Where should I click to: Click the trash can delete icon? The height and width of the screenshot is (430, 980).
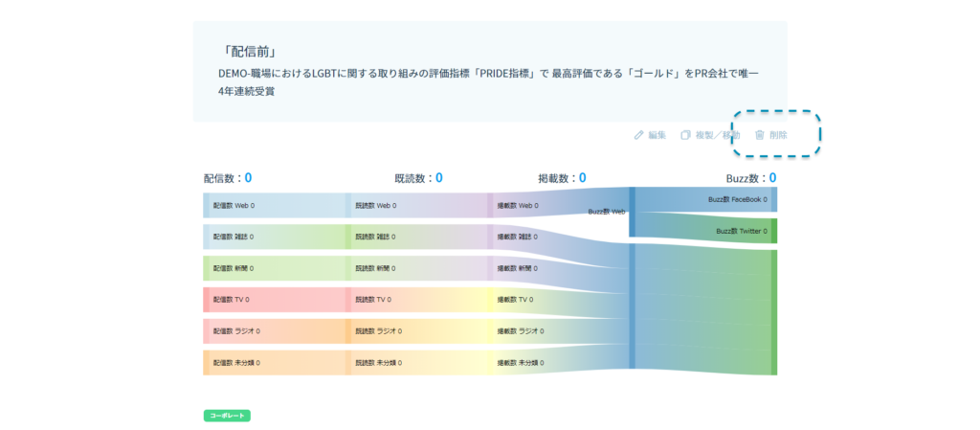[x=759, y=135]
